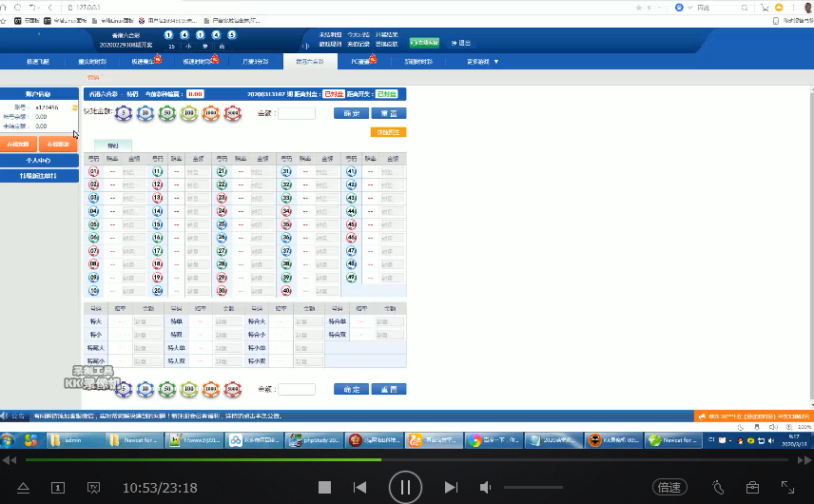
Task: Select the top 1000 betting chip
Action: click(211, 113)
